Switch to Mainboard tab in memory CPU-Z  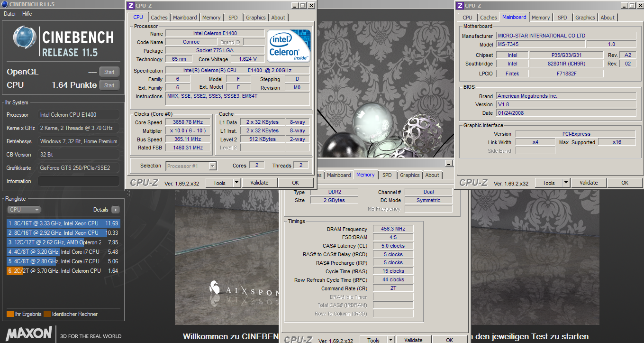click(339, 175)
